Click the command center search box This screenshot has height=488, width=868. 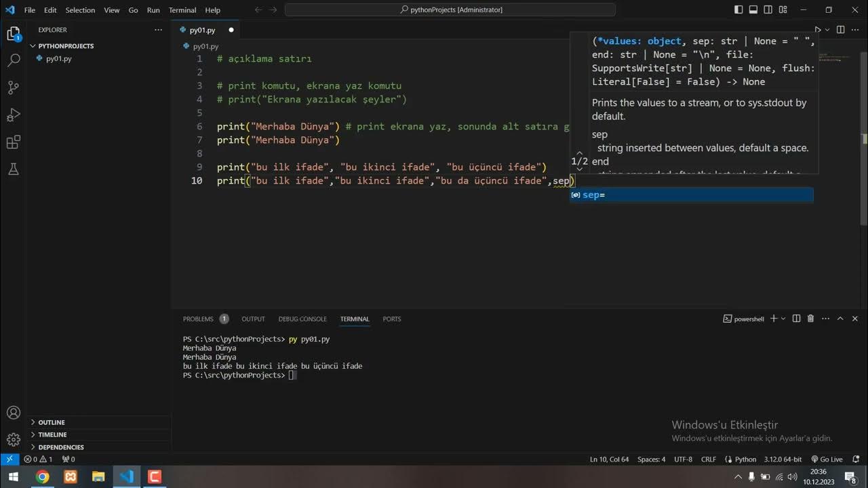[450, 10]
